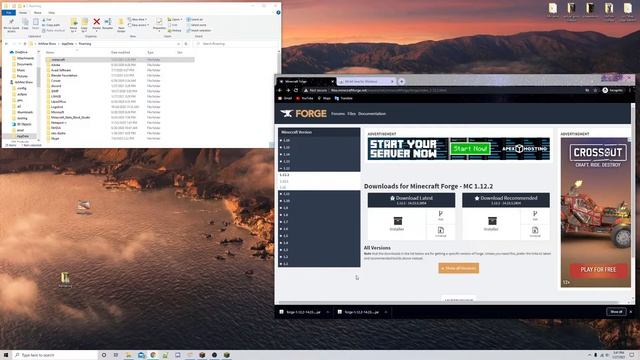This screenshot has height=360, width=640.
Task: Open the File tab in Explorer
Action: coord(9,13)
